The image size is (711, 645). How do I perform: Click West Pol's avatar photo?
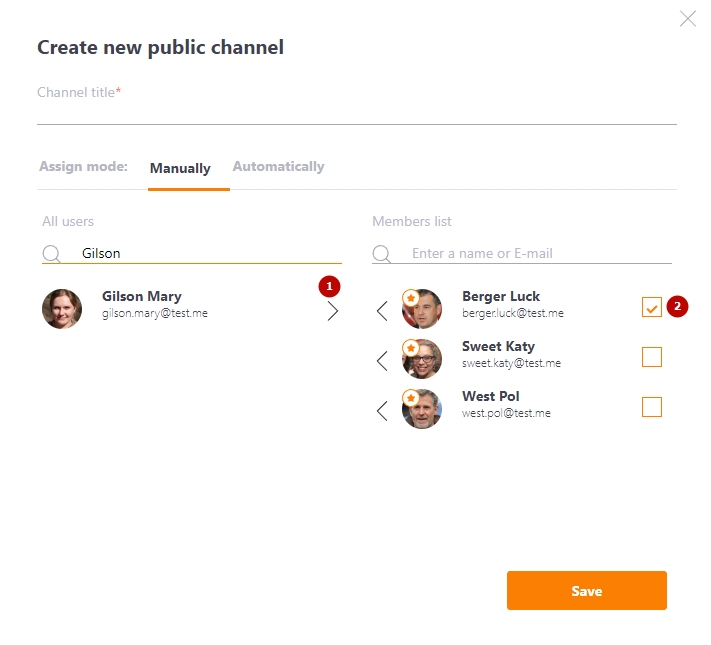pos(422,409)
